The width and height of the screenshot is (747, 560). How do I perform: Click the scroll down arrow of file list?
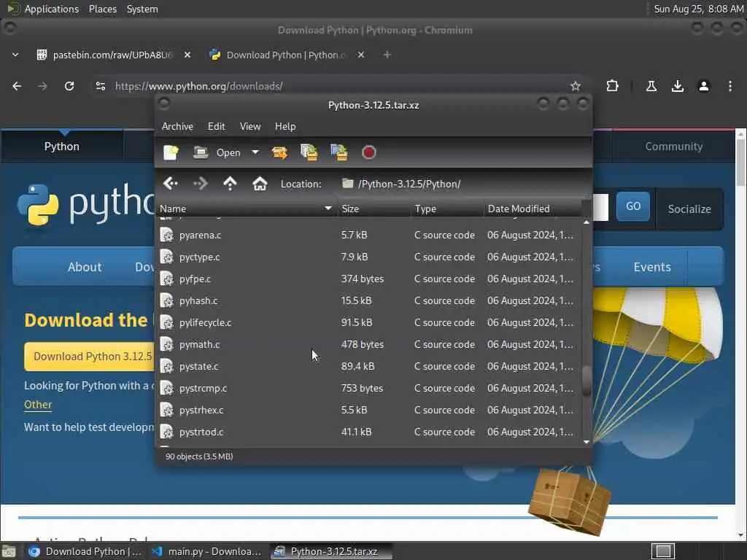[x=587, y=442]
